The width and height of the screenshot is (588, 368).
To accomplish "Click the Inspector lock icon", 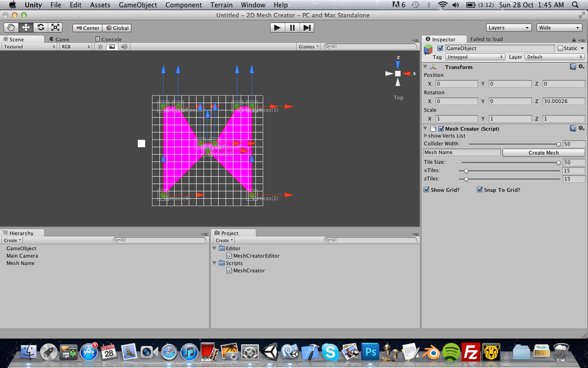I will coord(574,39).
